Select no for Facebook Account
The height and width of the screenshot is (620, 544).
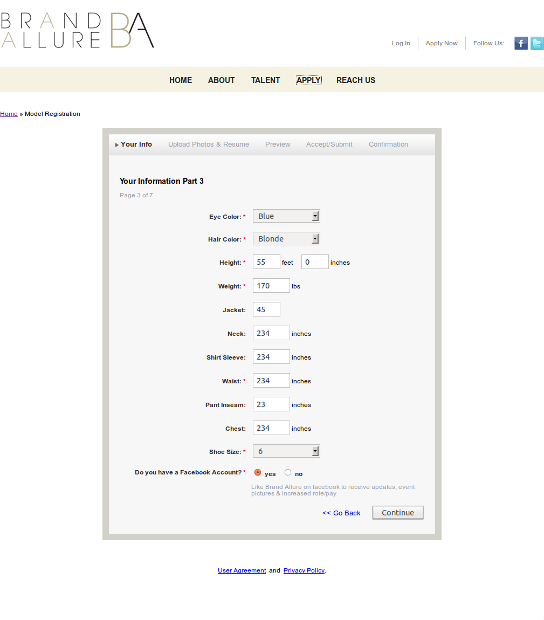[x=287, y=473]
